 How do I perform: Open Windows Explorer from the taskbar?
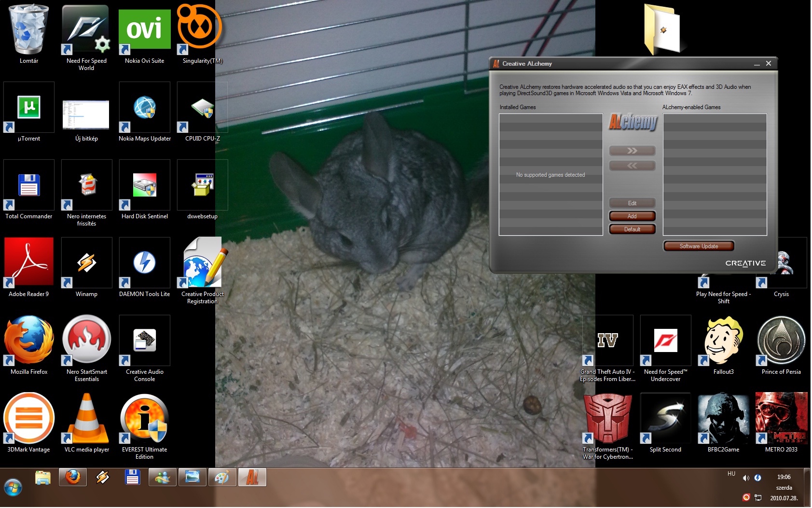click(x=43, y=478)
